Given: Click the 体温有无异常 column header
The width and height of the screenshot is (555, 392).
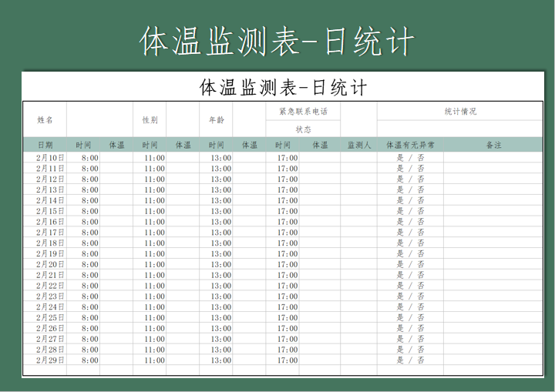Looking at the screenshot, I should tap(411, 145).
